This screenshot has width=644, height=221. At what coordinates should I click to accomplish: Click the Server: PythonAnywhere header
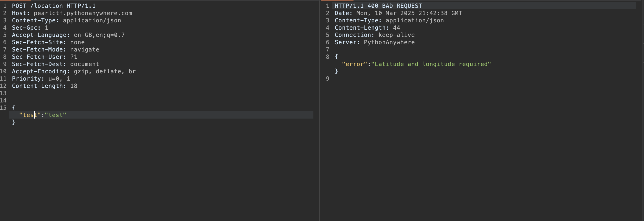375,42
